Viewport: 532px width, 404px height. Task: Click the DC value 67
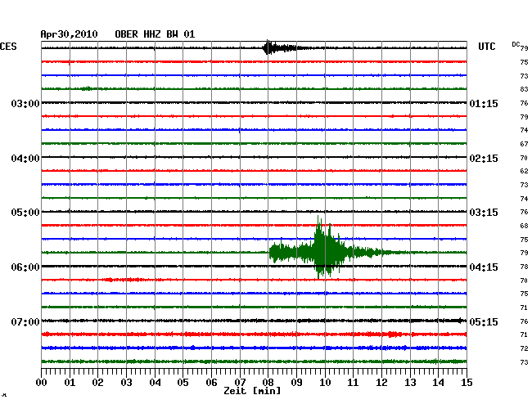524,144
